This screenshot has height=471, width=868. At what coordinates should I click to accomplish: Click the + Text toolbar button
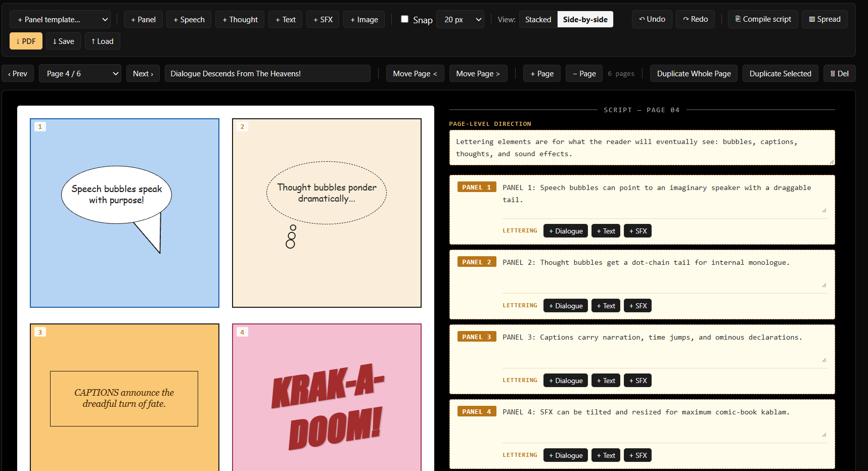[x=285, y=19]
